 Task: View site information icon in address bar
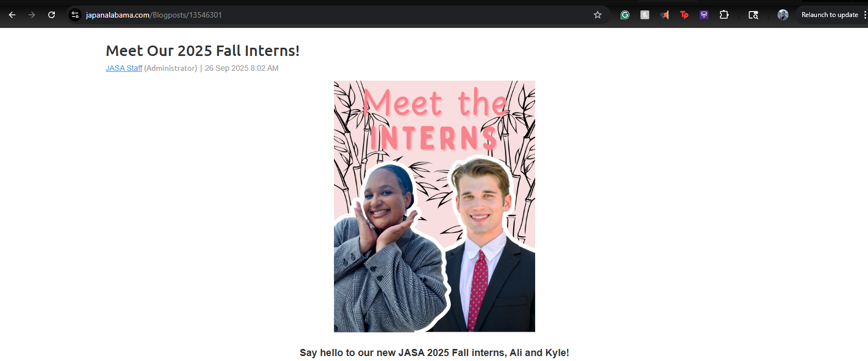pos(75,15)
